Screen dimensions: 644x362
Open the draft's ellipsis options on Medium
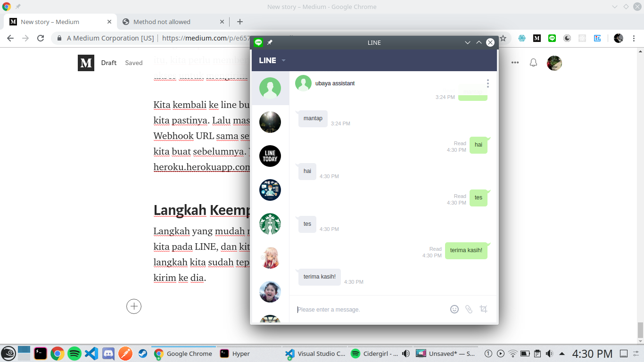(x=515, y=62)
